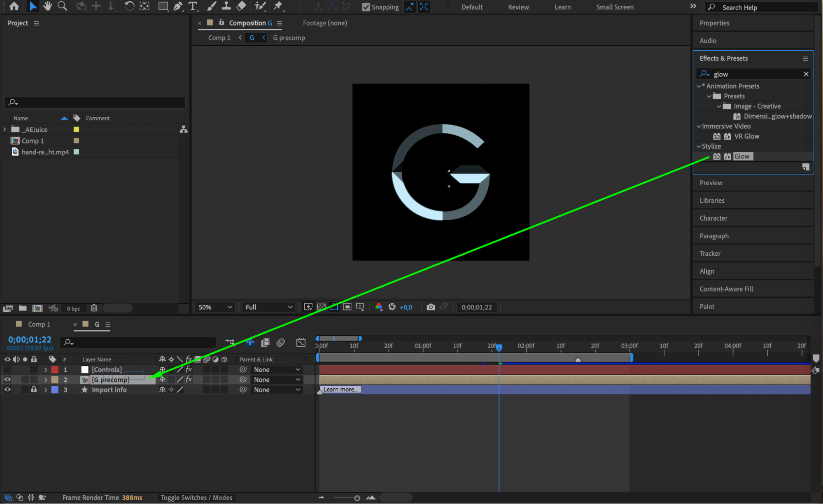Delete selected item with trash icon

(94, 308)
